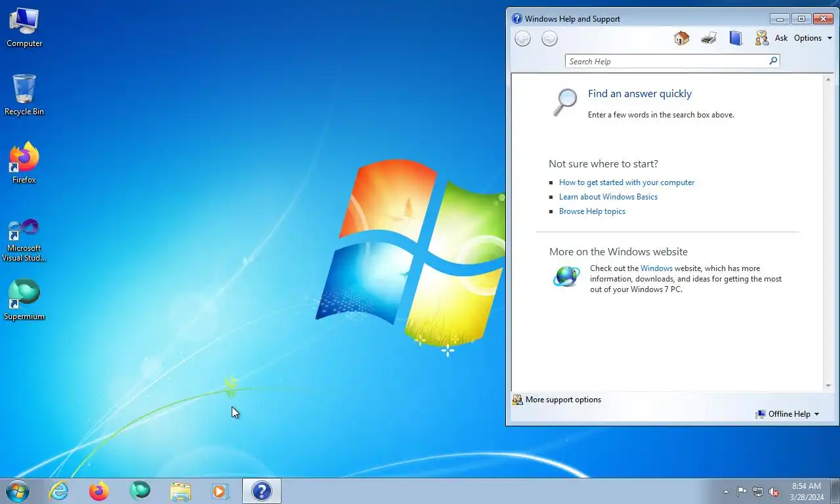Launch Firefox from the taskbar
The width and height of the screenshot is (840, 504).
tap(99, 491)
